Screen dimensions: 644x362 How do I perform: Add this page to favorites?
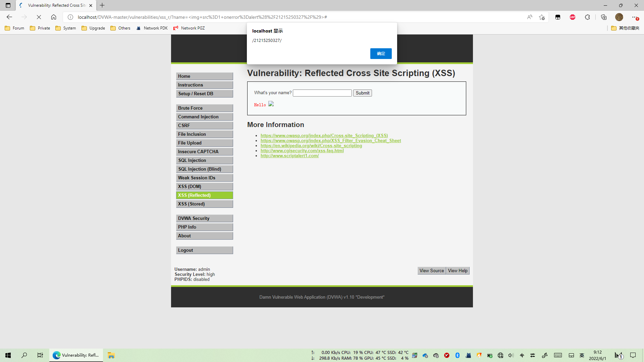542,17
